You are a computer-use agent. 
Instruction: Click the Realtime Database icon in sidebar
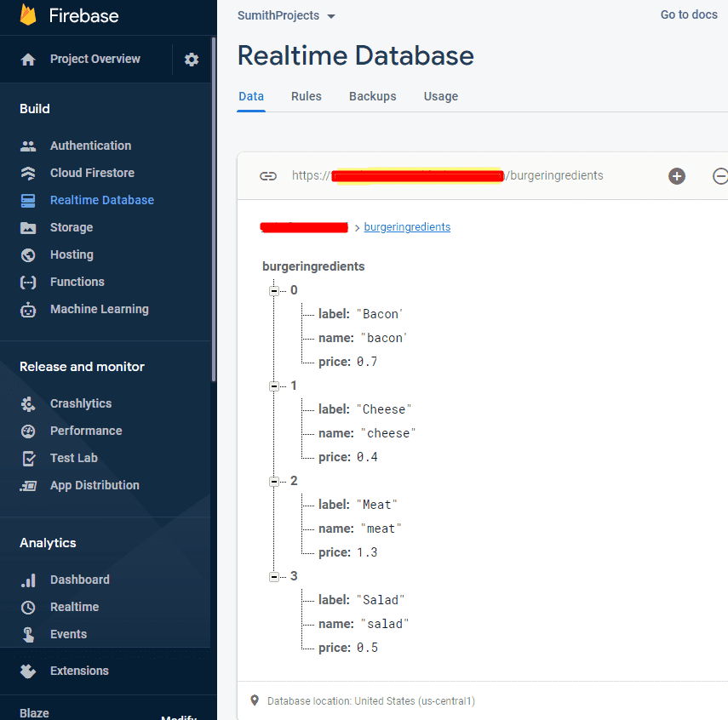pyautogui.click(x=28, y=201)
